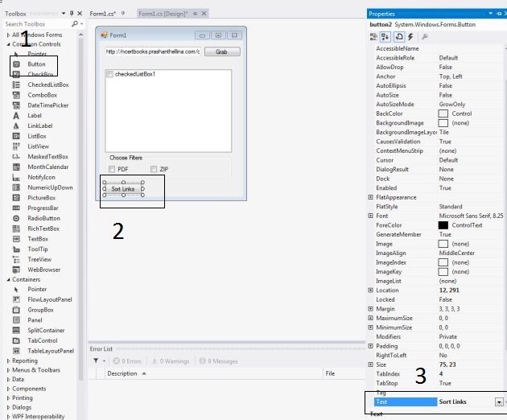Viewport: 507px width, 420px height.
Task: Switch to Form1.cs [Design] tab
Action: 163,14
